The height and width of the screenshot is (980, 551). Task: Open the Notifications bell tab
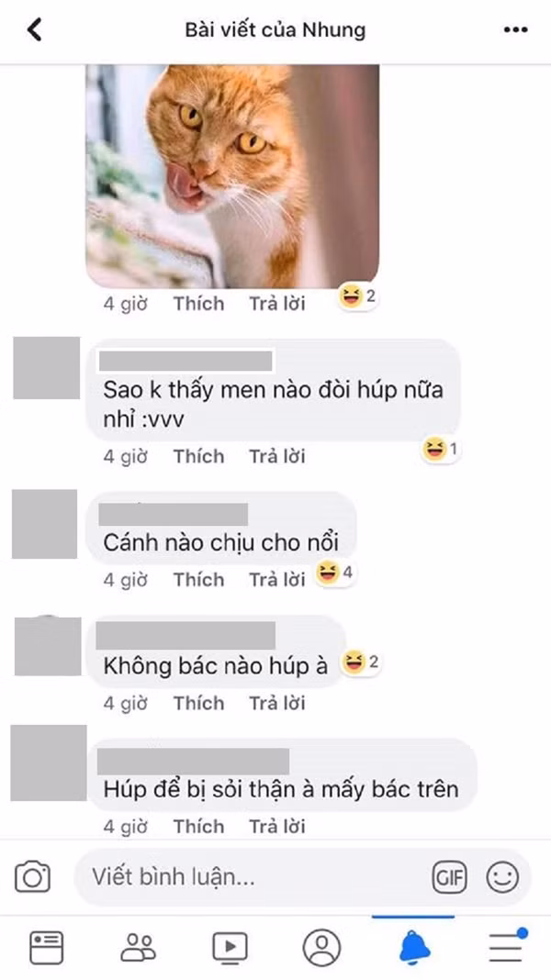tap(414, 948)
